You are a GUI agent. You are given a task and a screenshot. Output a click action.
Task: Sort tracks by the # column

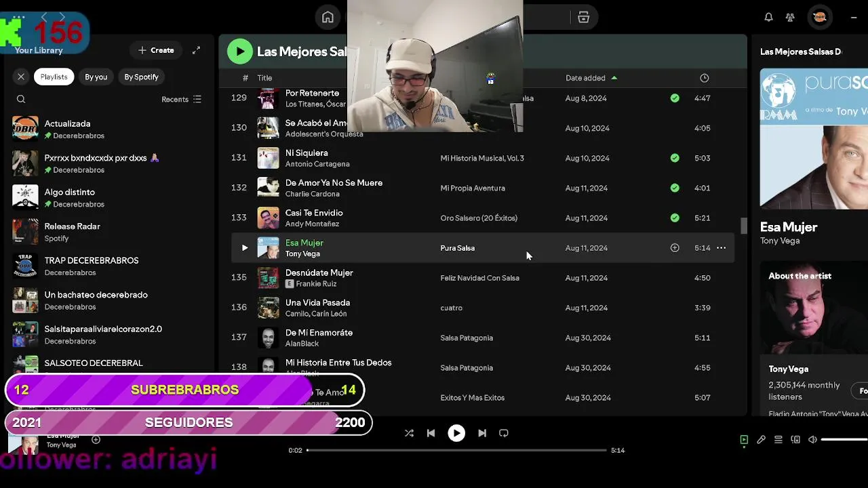tap(245, 78)
